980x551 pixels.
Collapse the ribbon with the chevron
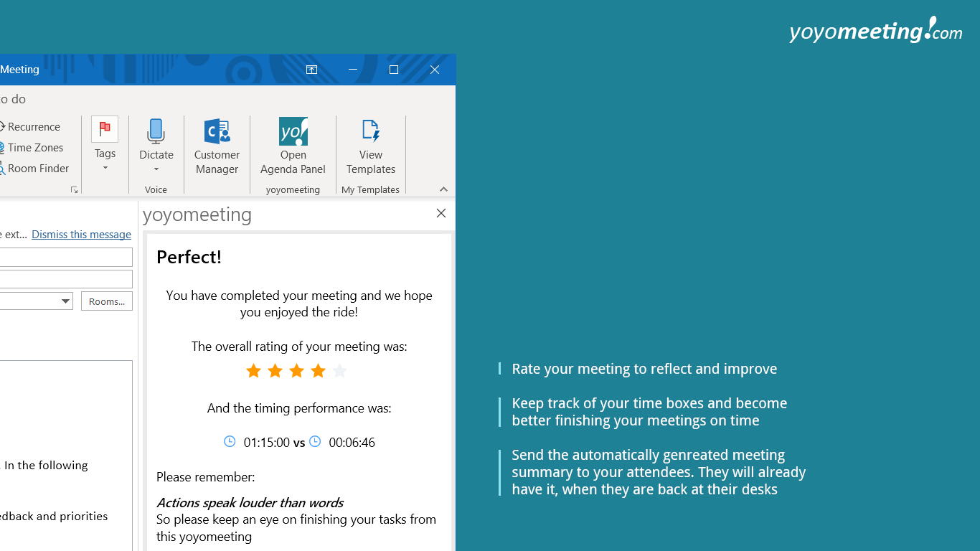443,189
